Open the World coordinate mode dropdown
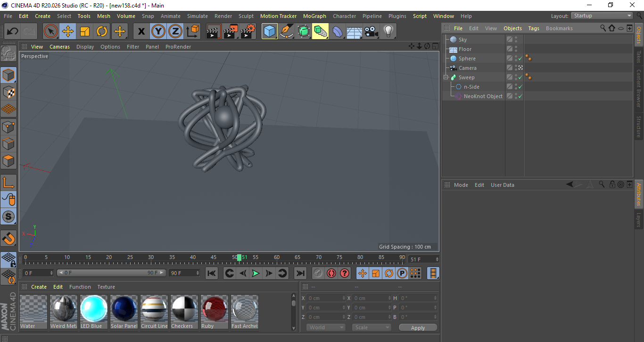 click(x=326, y=327)
